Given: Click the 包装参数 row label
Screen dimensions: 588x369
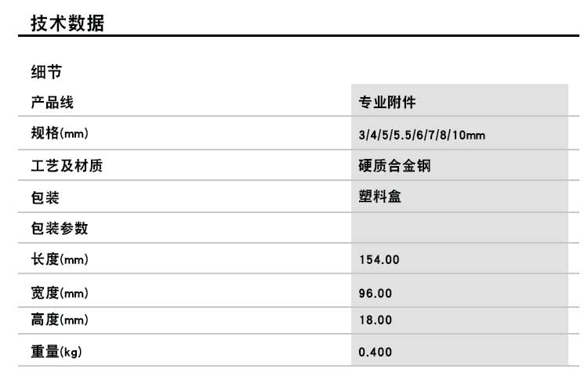Looking at the screenshot, I should pyautogui.click(x=59, y=229).
